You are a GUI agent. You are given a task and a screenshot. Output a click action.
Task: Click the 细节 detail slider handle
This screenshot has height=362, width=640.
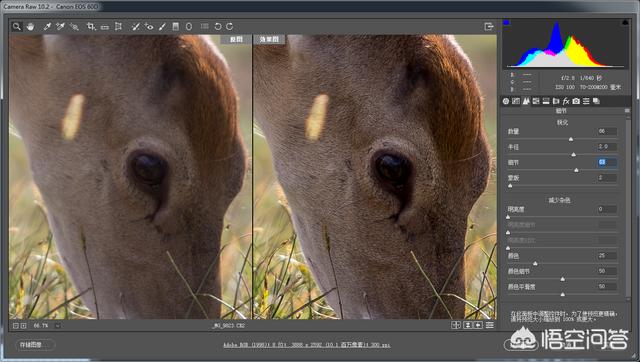576,170
